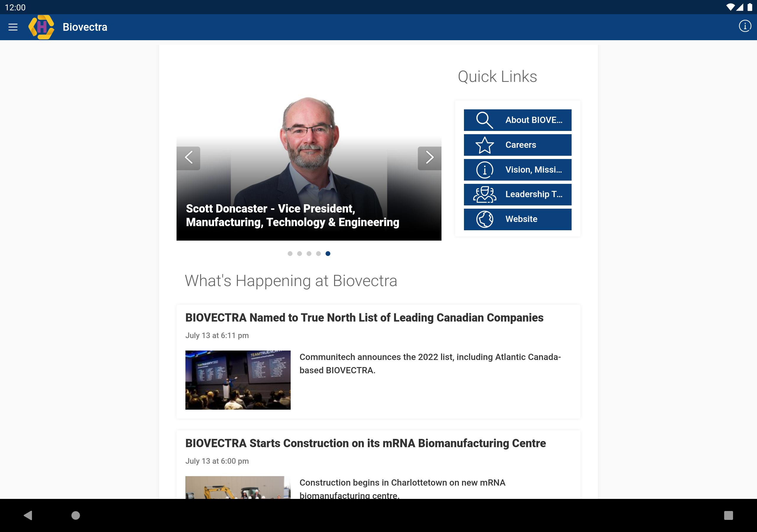Click the people icon for Leadership T...
Viewport: 757px width, 532px height.
485,194
